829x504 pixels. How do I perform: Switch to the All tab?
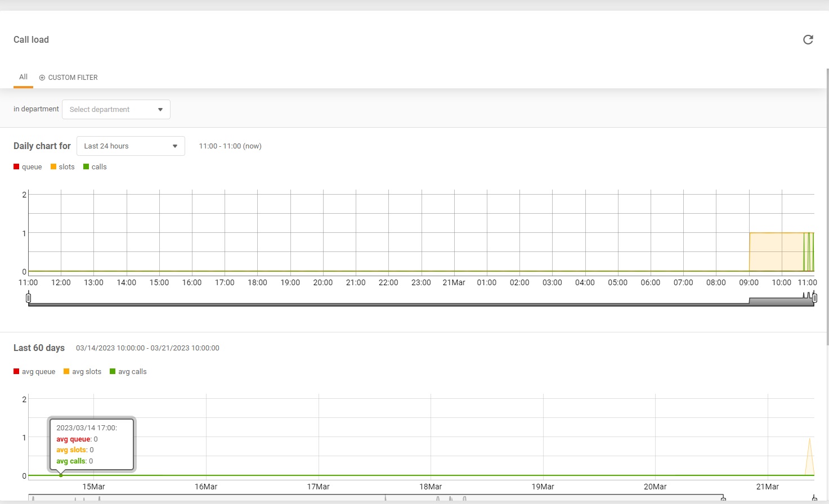(23, 77)
